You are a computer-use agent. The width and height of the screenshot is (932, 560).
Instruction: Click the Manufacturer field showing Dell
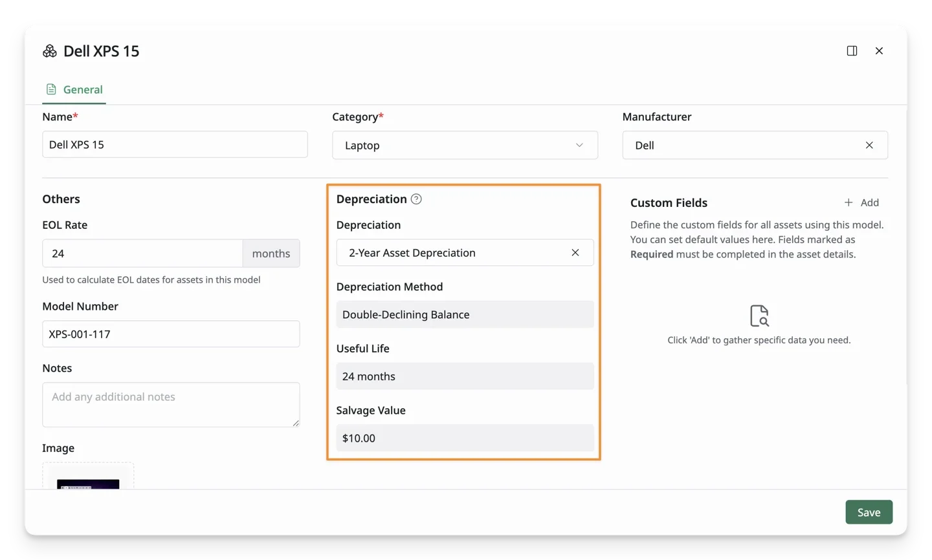tap(755, 145)
